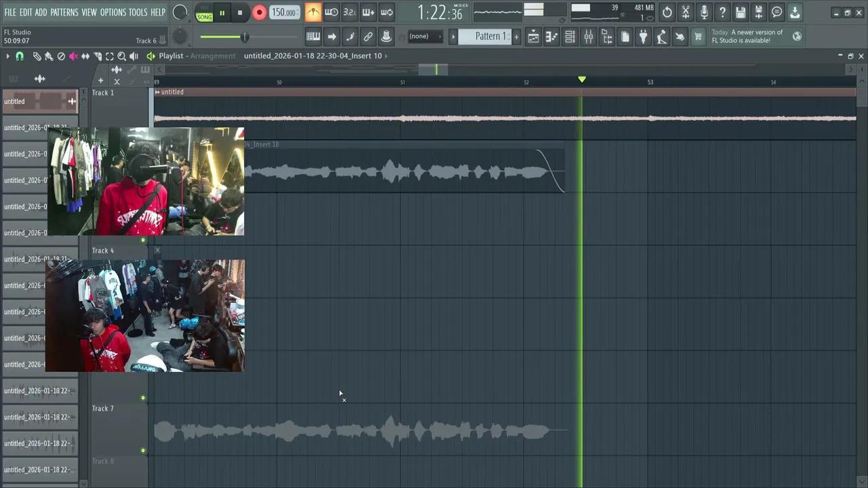The height and width of the screenshot is (488, 868).
Task: Open the Playlist options menu arrow
Action: point(7,56)
